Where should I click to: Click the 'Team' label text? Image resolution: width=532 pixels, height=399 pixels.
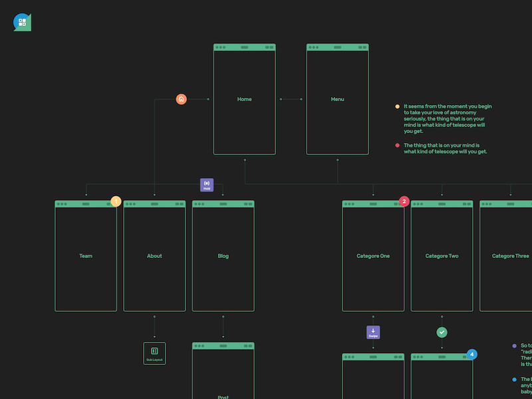coord(86,256)
